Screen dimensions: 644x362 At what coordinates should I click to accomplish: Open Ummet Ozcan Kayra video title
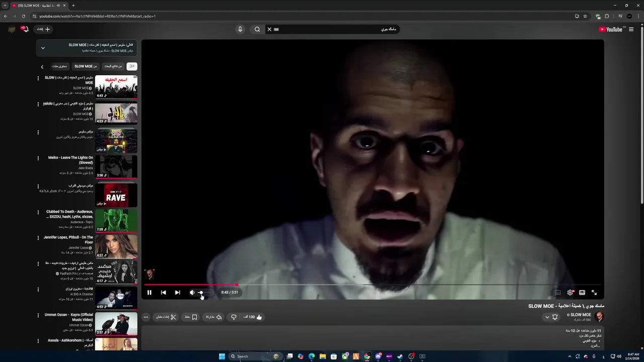69,317
